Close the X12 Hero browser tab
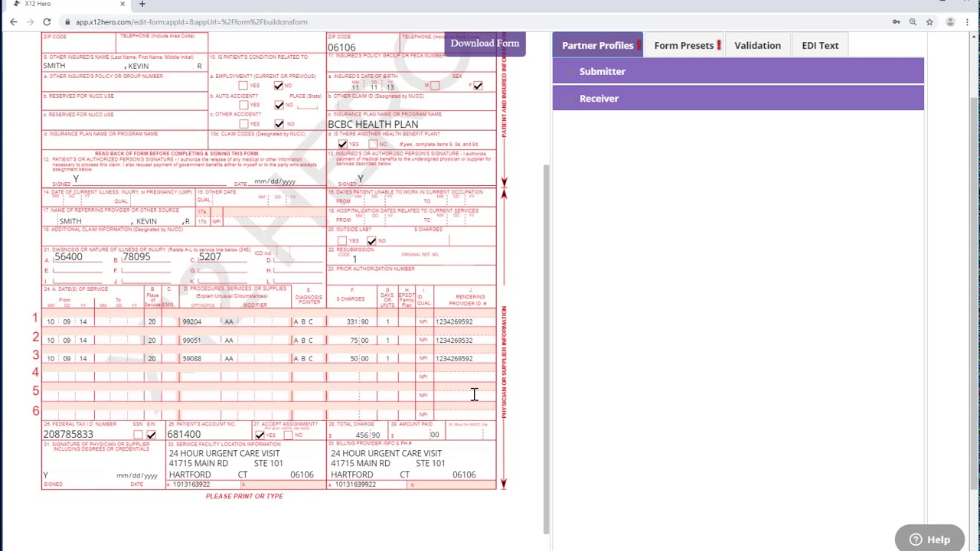 pyautogui.click(x=122, y=5)
